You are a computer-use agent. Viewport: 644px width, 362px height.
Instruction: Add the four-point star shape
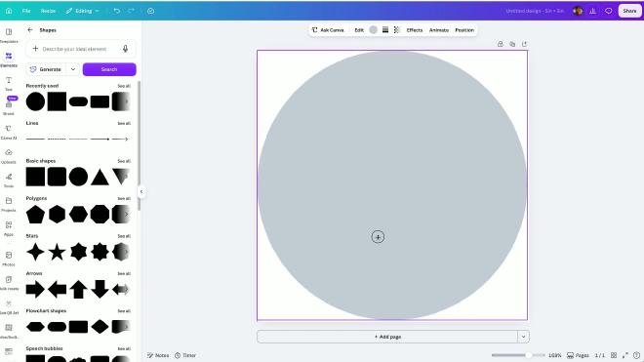(36, 252)
